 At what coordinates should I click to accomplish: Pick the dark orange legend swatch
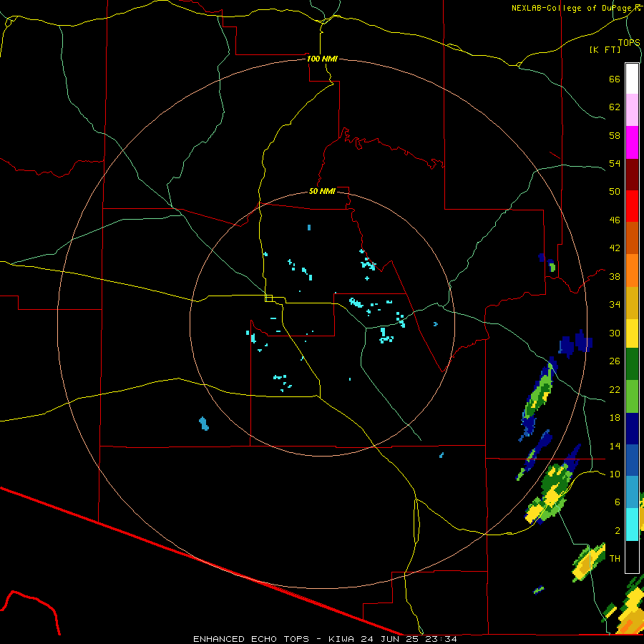point(632,238)
